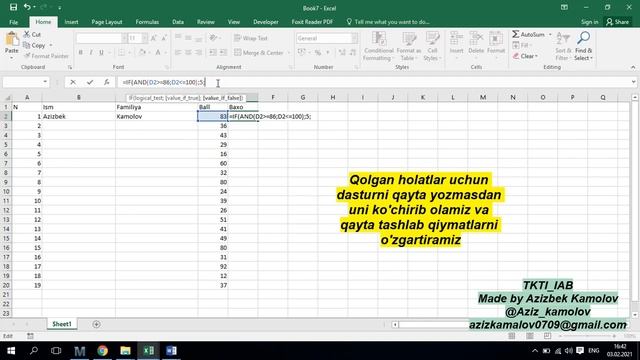This screenshot has height=360, width=640.
Task: Open the File tab
Action: [13, 22]
